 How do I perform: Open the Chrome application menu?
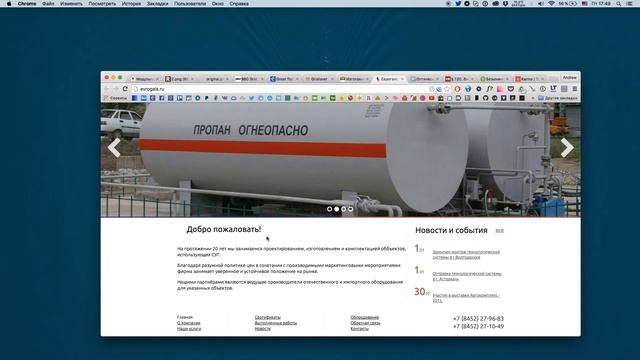click(27, 4)
